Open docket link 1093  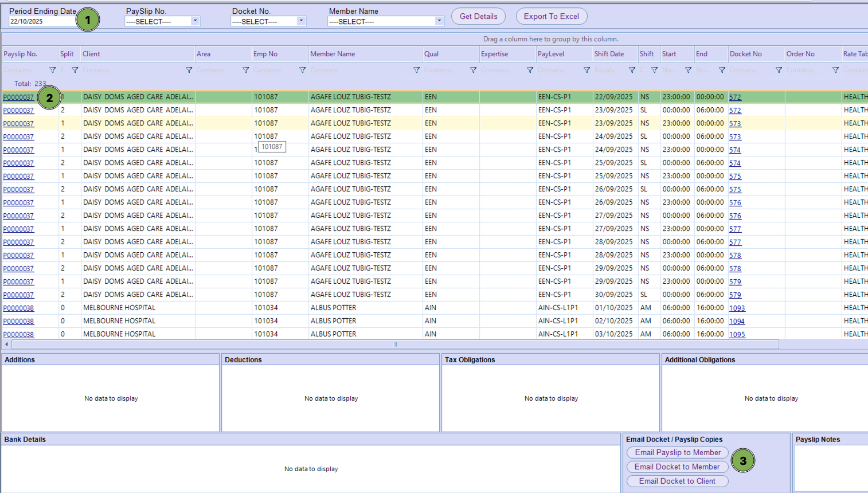[x=737, y=308]
